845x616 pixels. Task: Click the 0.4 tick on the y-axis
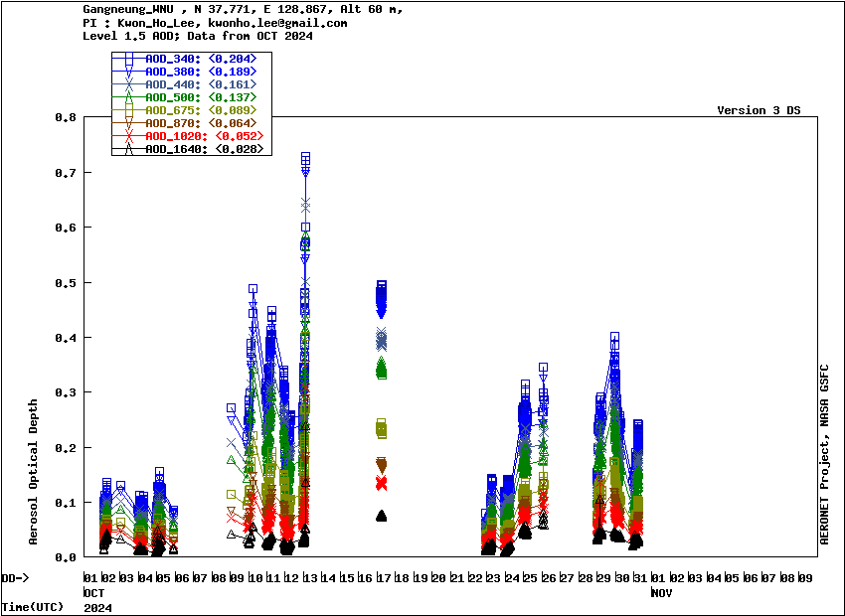click(x=66, y=338)
